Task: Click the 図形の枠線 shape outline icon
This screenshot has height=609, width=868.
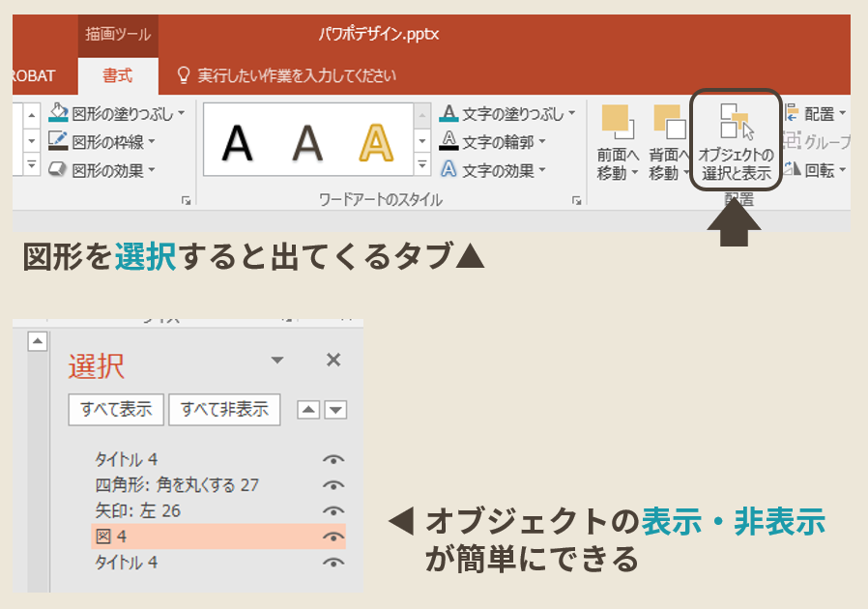Action: [x=58, y=141]
